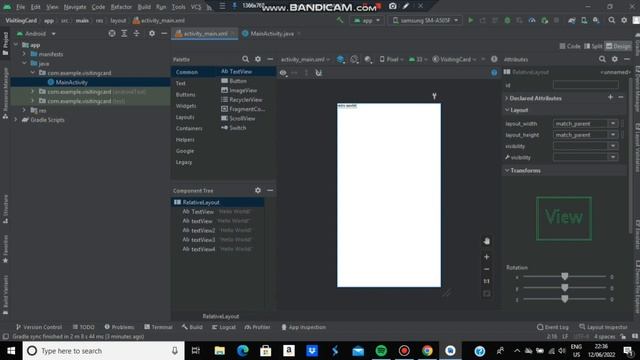Open the layout_width value dropdown
The width and height of the screenshot is (640, 360).
coord(613,123)
